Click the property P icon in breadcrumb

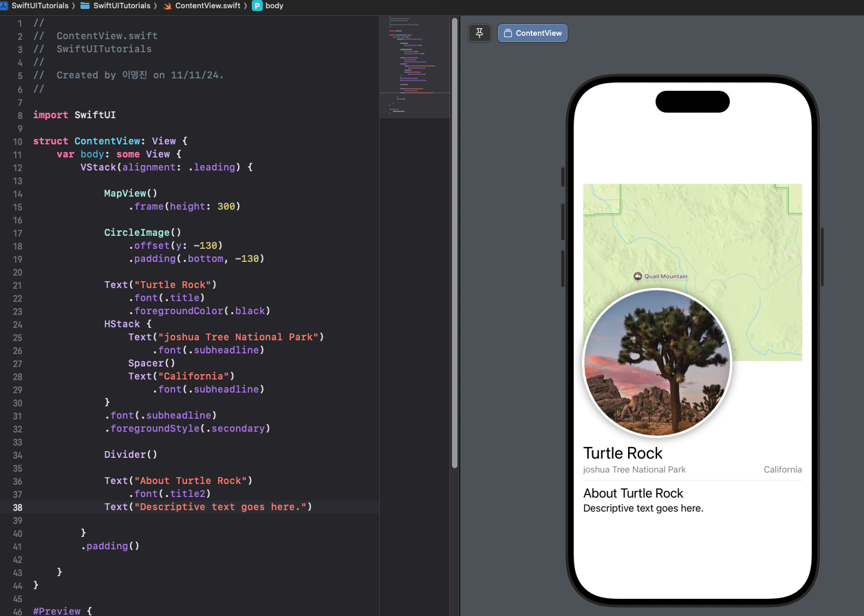257,5
